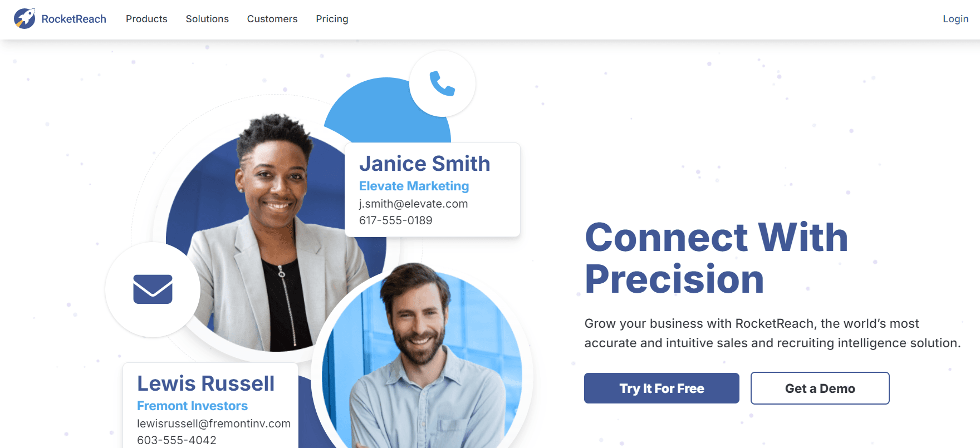Screen dimensions: 980x448
Task: Click the Fremont Investors company text
Action: pos(193,406)
